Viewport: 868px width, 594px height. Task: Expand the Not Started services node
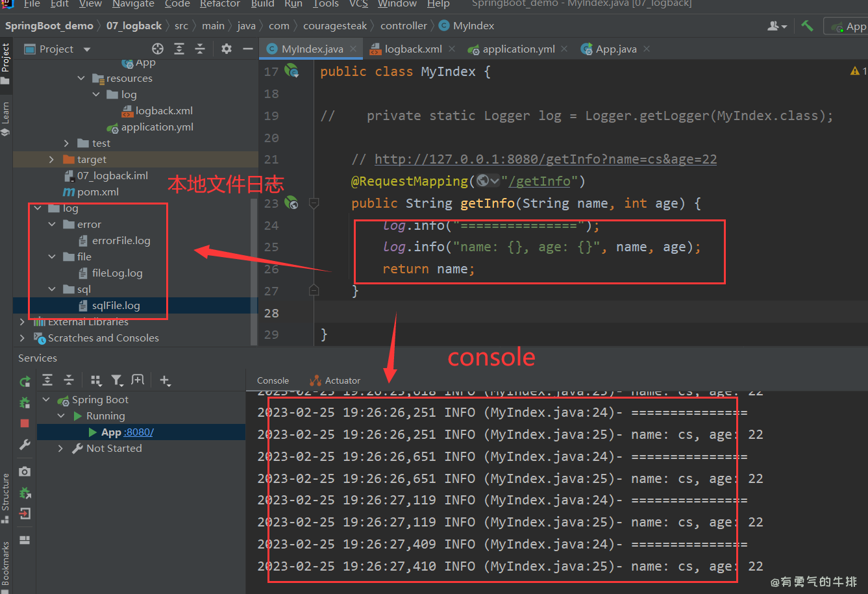60,449
